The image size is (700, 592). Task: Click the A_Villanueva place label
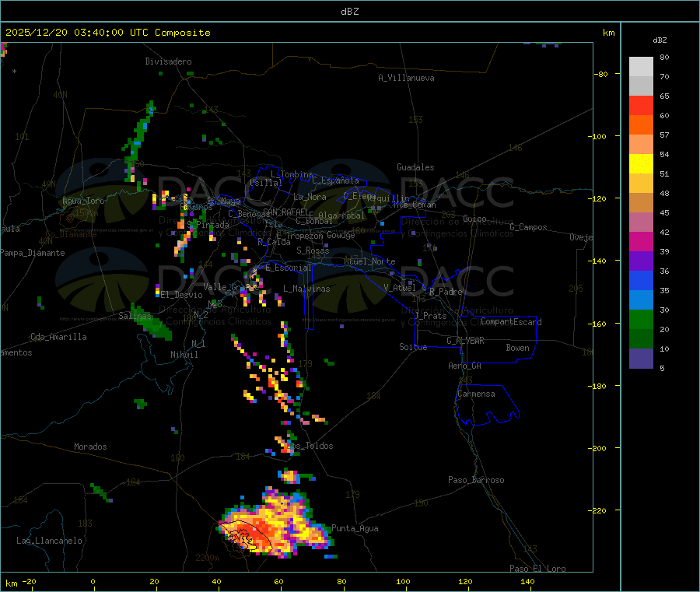[406, 78]
